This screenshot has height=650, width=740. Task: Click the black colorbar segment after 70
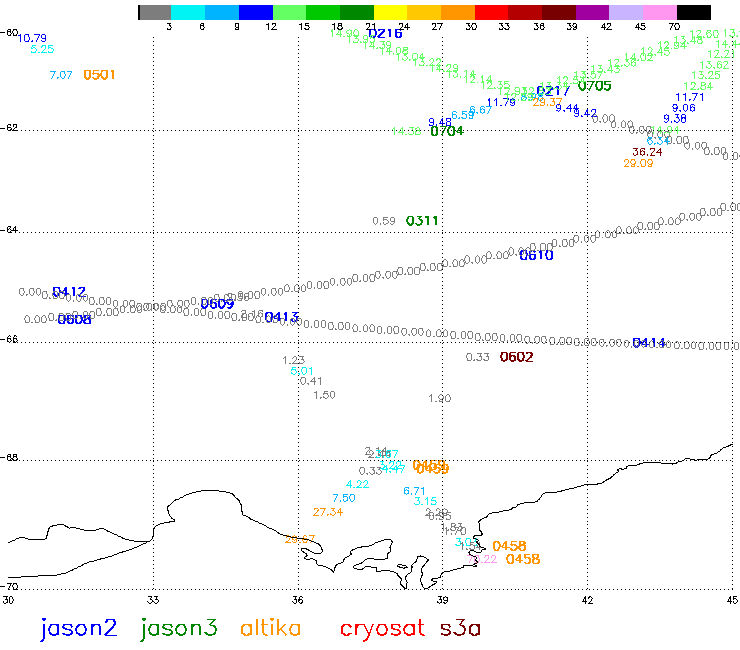pos(694,12)
